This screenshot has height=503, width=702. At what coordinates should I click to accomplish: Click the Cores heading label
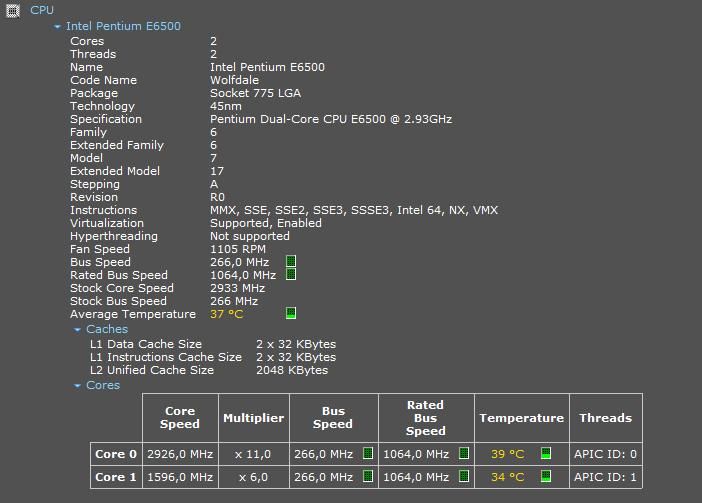pyautogui.click(x=103, y=385)
